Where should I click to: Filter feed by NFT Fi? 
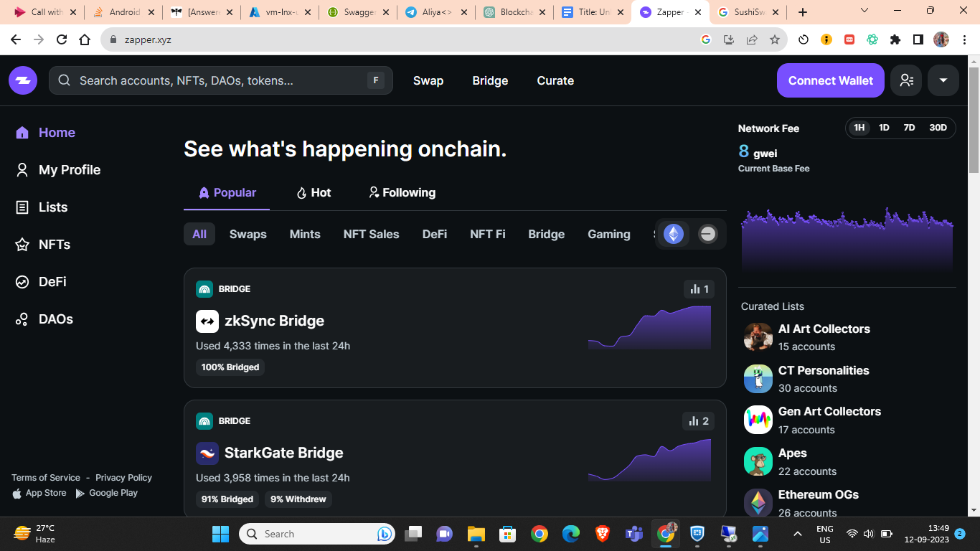[x=488, y=234]
